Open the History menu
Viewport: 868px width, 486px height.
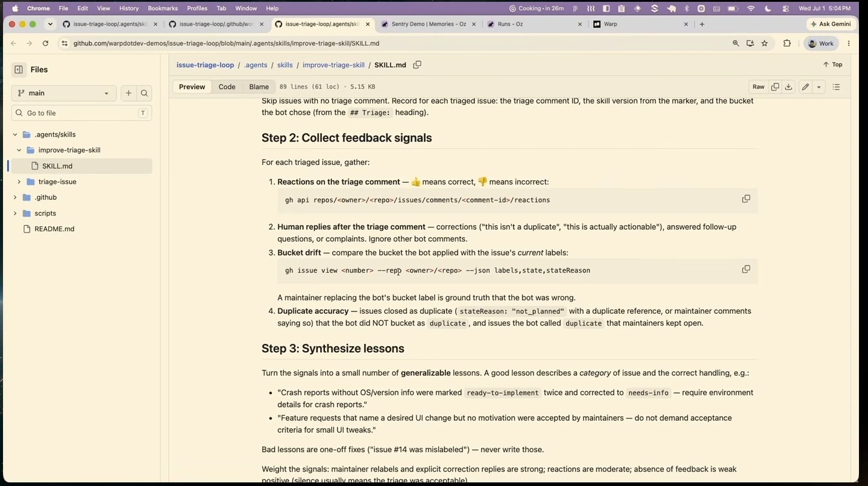pyautogui.click(x=128, y=8)
